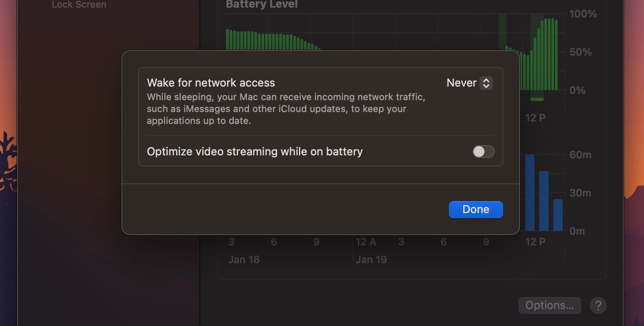The width and height of the screenshot is (644, 326).
Task: Click the Optimize video streaming label text
Action: click(x=255, y=152)
